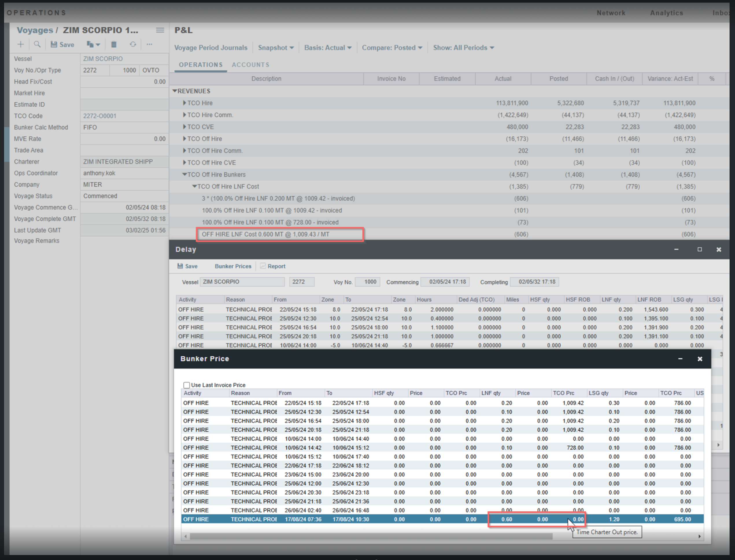Screen dimensions: 735x560
Task: Expand the TCO Hire revenue row
Action: tap(184, 103)
